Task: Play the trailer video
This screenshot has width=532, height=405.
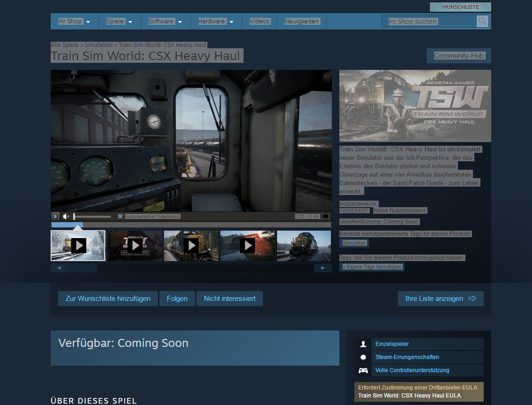Action: pos(55,217)
